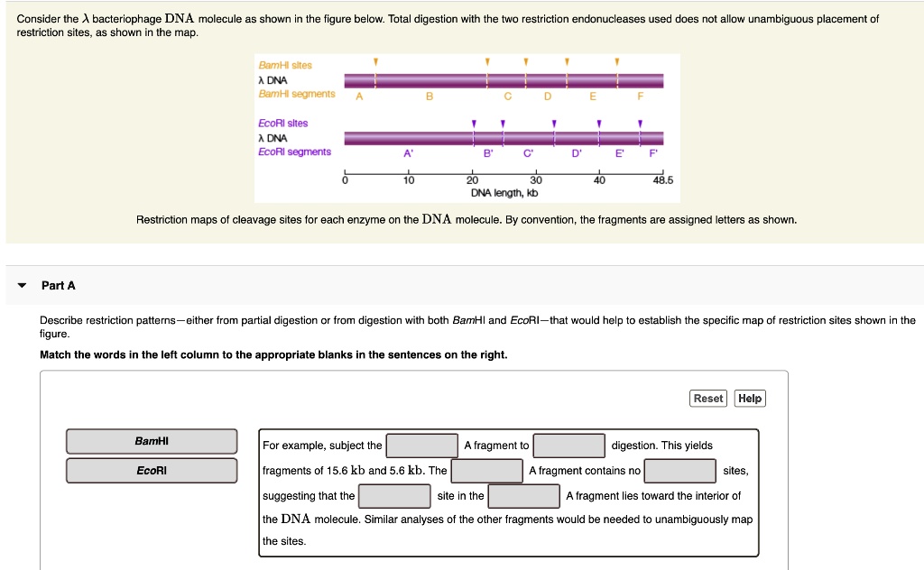Screen dimensions: 924x570
Task: Select the BamHI word tile
Action: 151,441
